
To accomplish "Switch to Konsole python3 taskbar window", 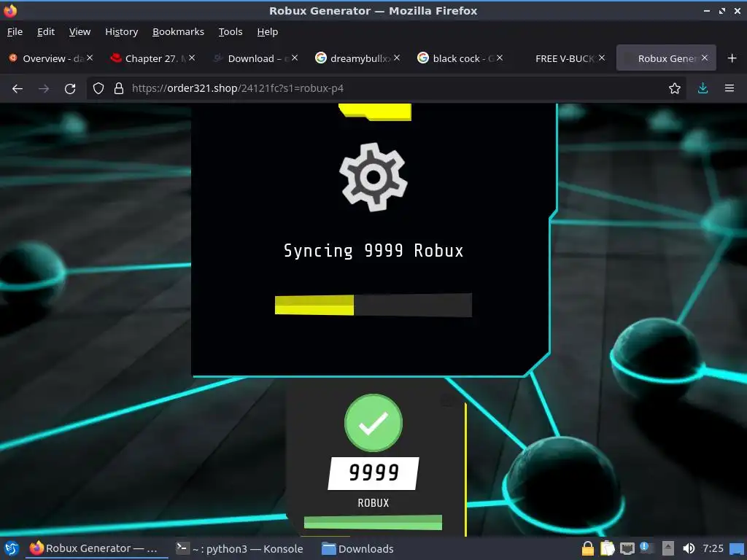I will [x=239, y=548].
